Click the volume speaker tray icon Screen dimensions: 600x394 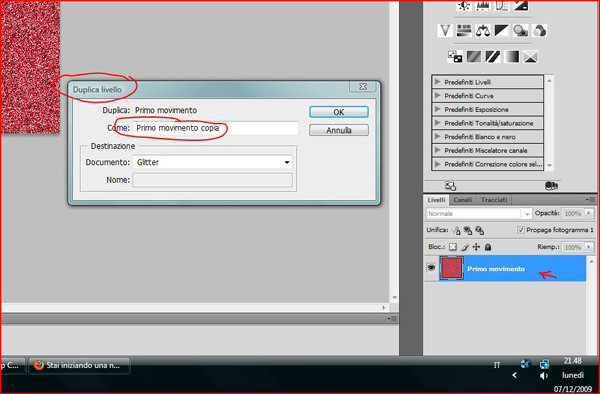click(x=544, y=376)
